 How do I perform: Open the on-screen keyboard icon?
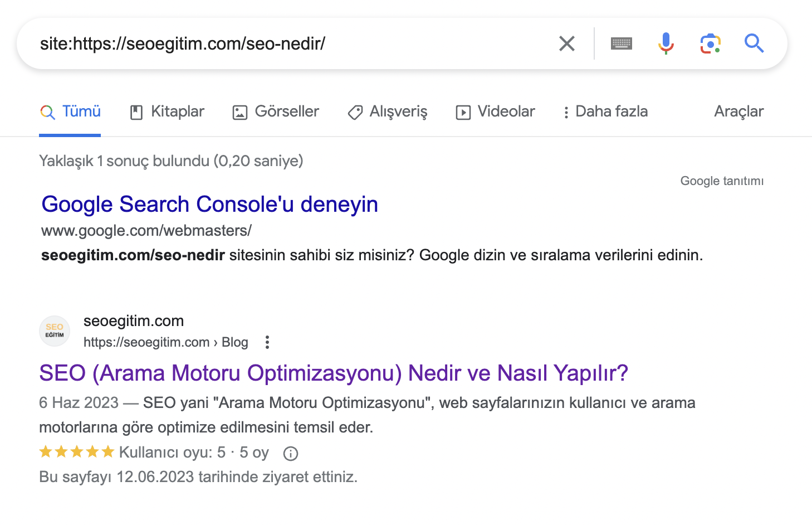pyautogui.click(x=622, y=43)
